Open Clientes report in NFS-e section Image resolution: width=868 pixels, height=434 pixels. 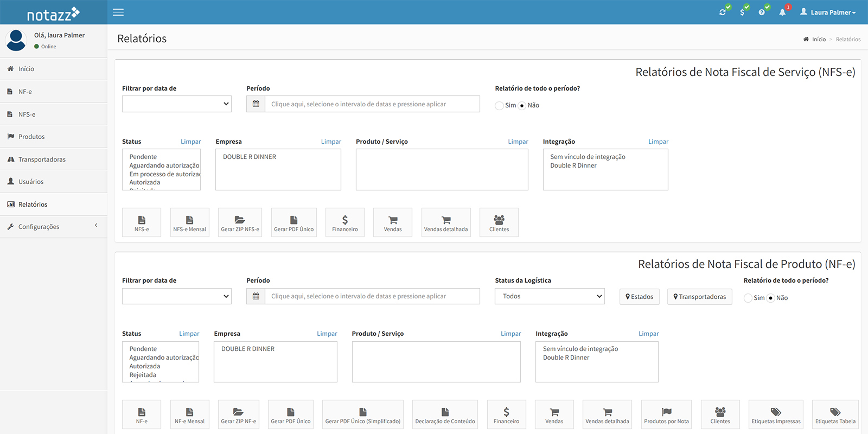click(499, 222)
